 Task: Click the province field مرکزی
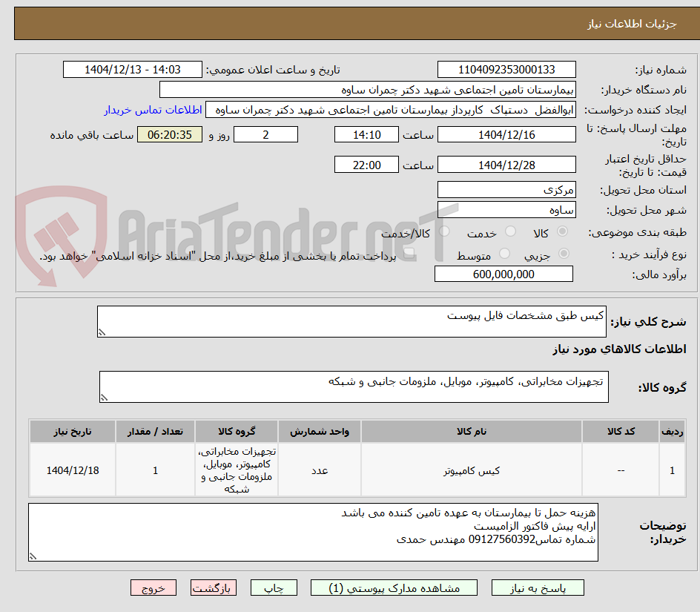click(506, 190)
